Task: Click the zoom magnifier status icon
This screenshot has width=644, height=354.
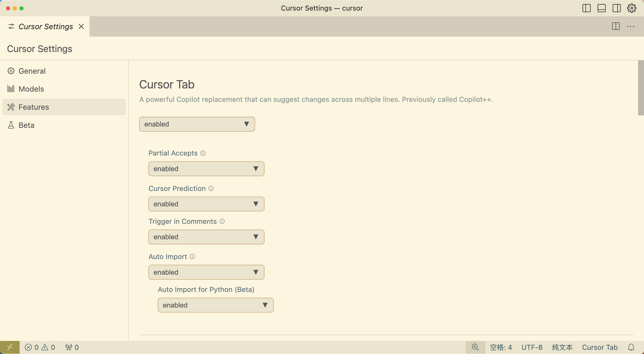Action: coord(475,347)
